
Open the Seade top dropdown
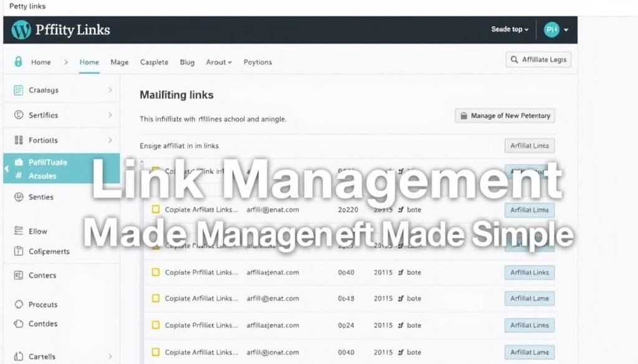(510, 30)
